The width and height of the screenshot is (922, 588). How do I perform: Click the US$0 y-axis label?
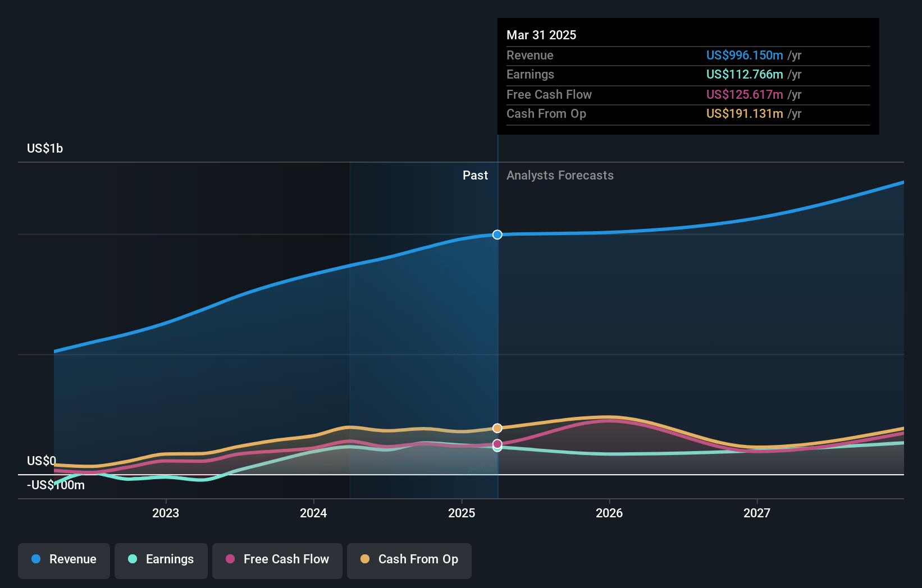point(42,461)
